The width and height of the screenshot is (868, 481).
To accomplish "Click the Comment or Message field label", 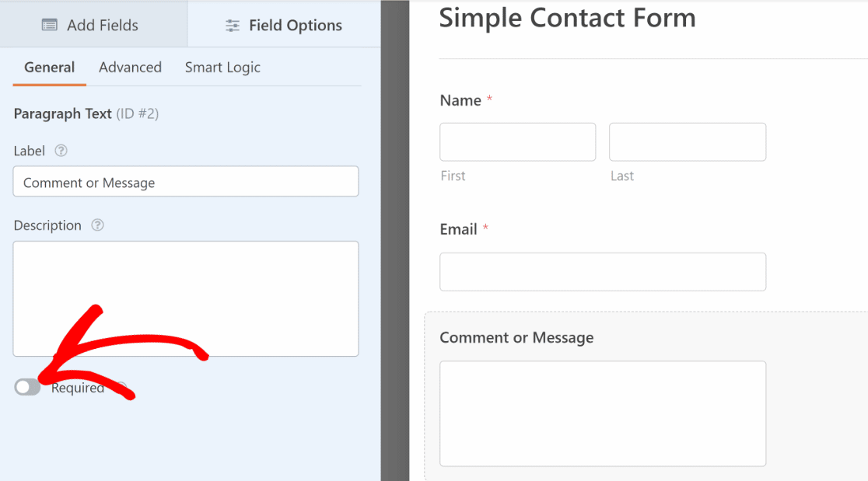I will coord(516,337).
